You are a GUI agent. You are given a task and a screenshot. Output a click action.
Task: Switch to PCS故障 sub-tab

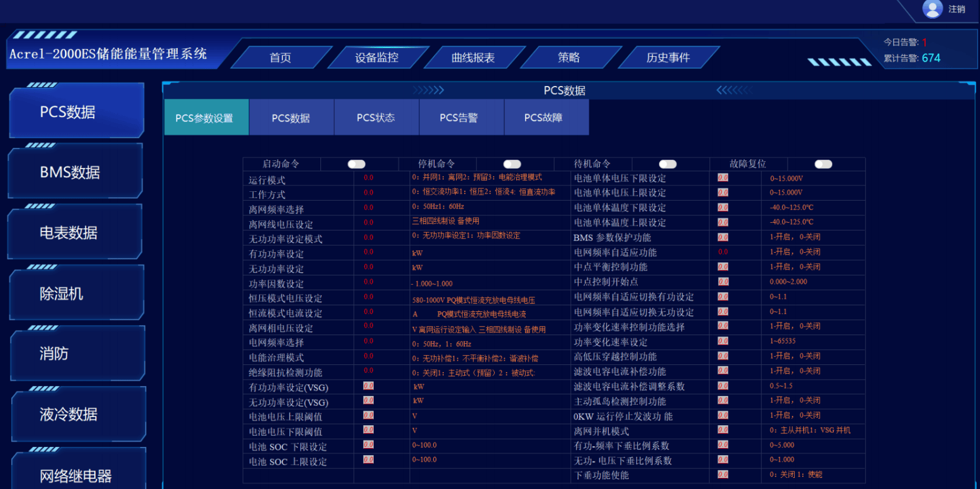click(546, 118)
